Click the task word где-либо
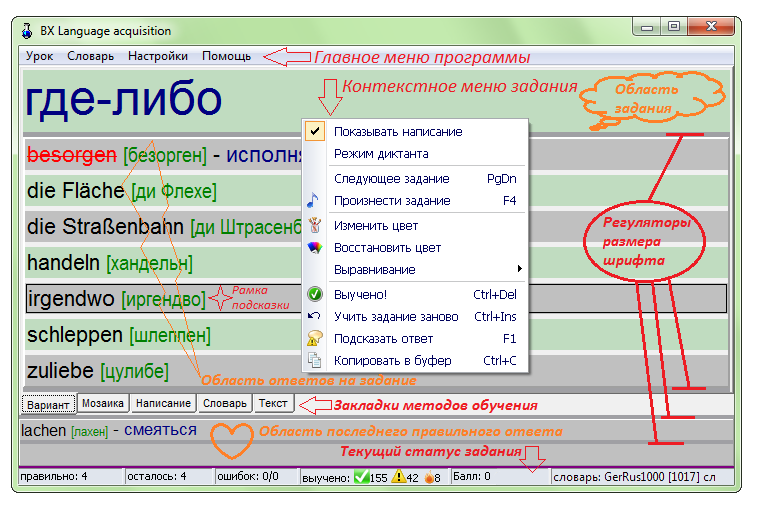Image resolution: width=760 pixels, height=513 pixels. [123, 98]
